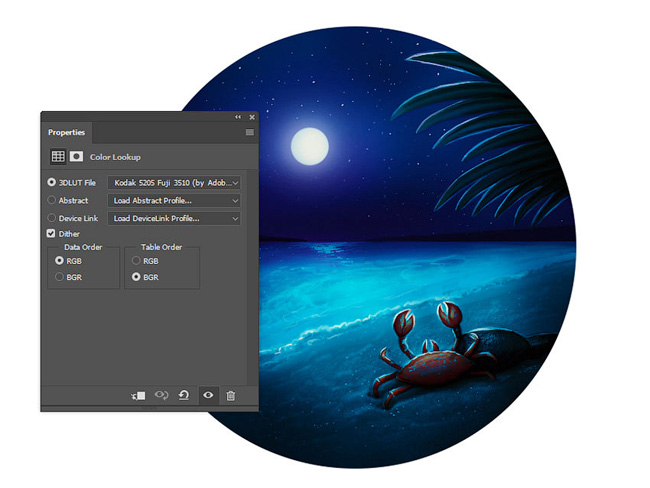View previous state icon
The width and height of the screenshot is (650, 488).
pos(161,395)
